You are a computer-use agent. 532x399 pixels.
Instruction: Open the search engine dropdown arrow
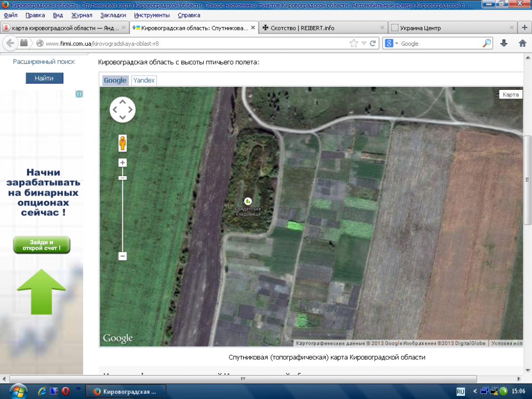point(396,44)
